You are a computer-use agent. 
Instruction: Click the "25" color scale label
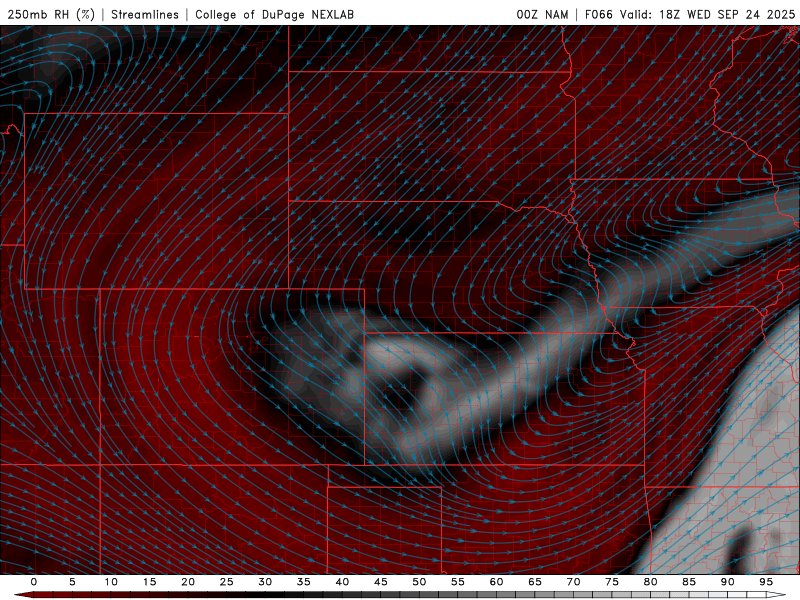click(x=227, y=582)
